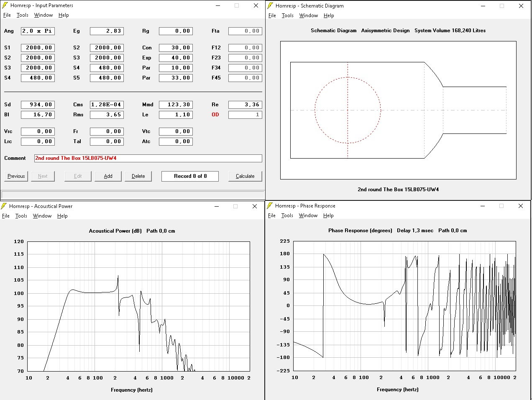The height and width of the screenshot is (400, 532).
Task: Click the S5 field with 480,00
Action: [107, 78]
